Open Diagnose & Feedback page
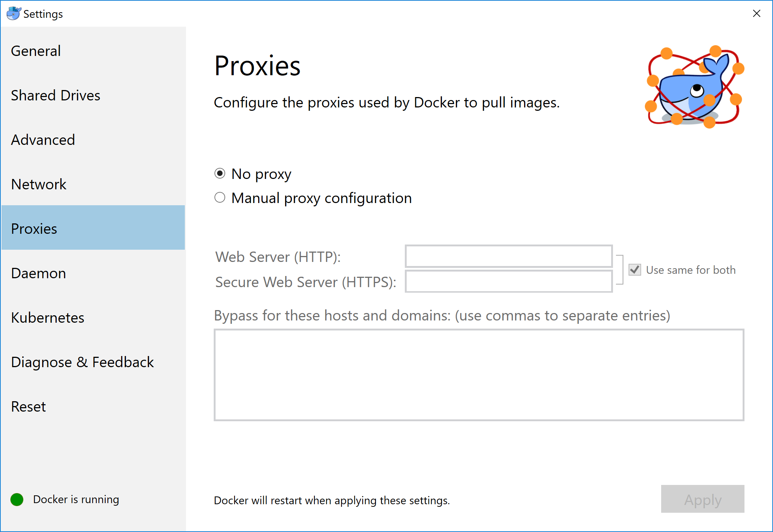 pyautogui.click(x=82, y=362)
